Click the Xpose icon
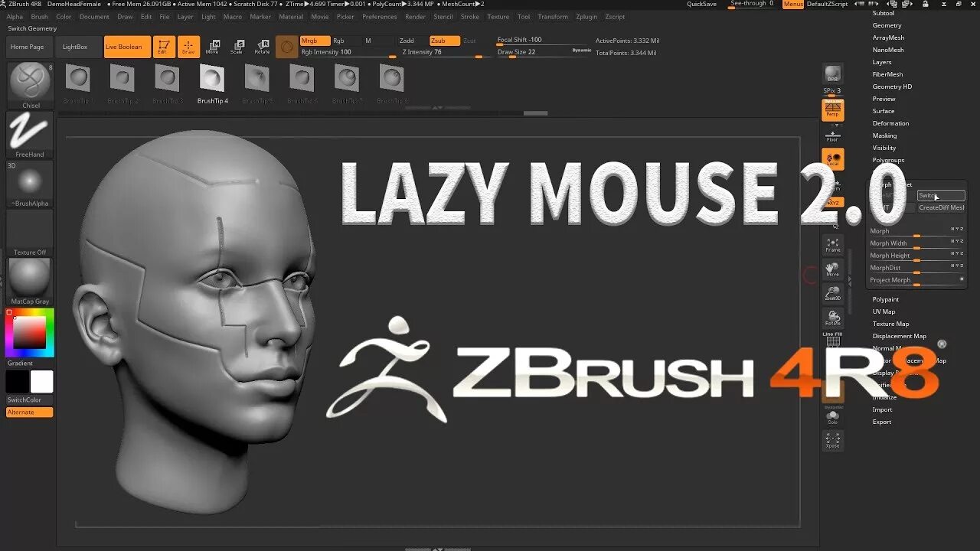 click(x=833, y=440)
